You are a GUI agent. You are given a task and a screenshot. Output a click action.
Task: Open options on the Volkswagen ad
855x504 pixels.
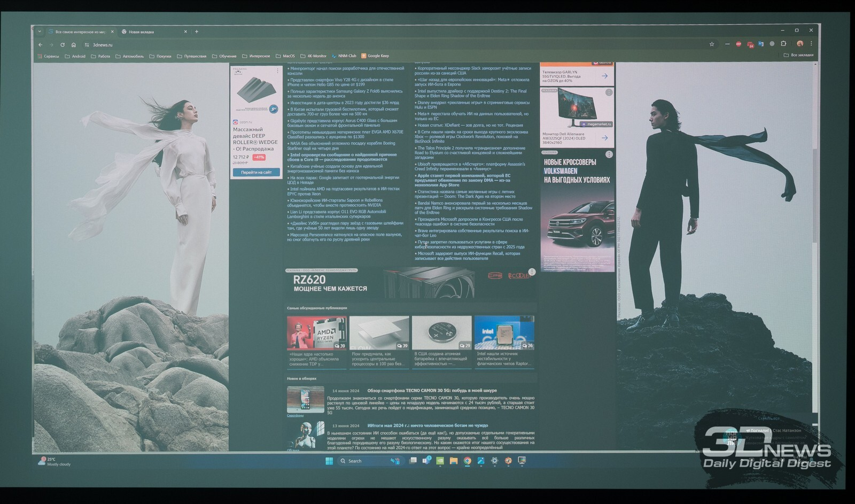[609, 154]
